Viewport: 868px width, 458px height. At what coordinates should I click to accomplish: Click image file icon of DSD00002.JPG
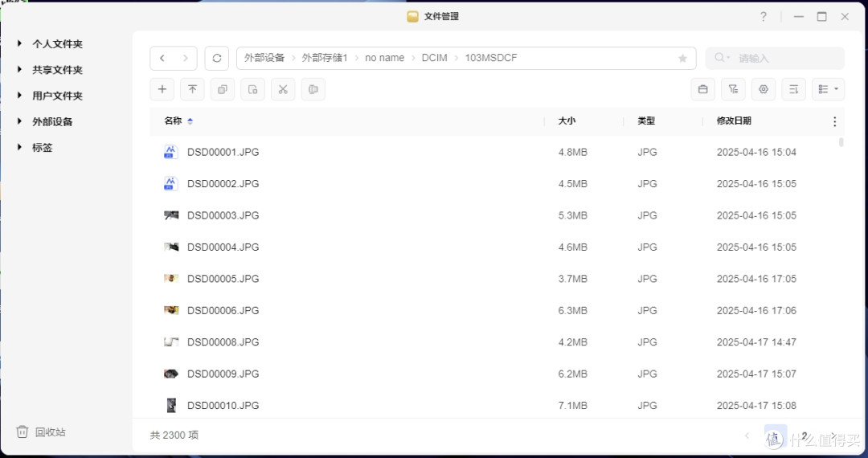[x=171, y=184]
